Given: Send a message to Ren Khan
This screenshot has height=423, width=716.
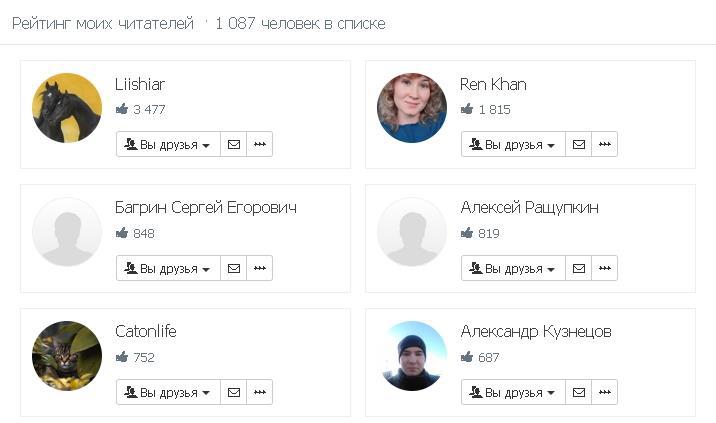Looking at the screenshot, I should point(579,144).
